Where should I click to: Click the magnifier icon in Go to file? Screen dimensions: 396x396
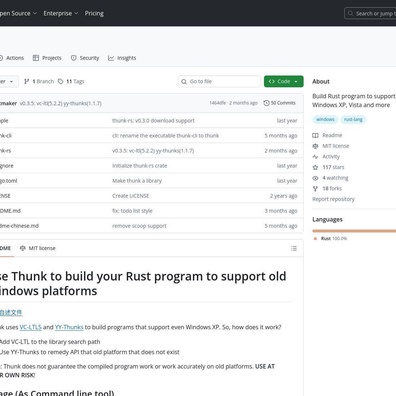[x=184, y=81]
